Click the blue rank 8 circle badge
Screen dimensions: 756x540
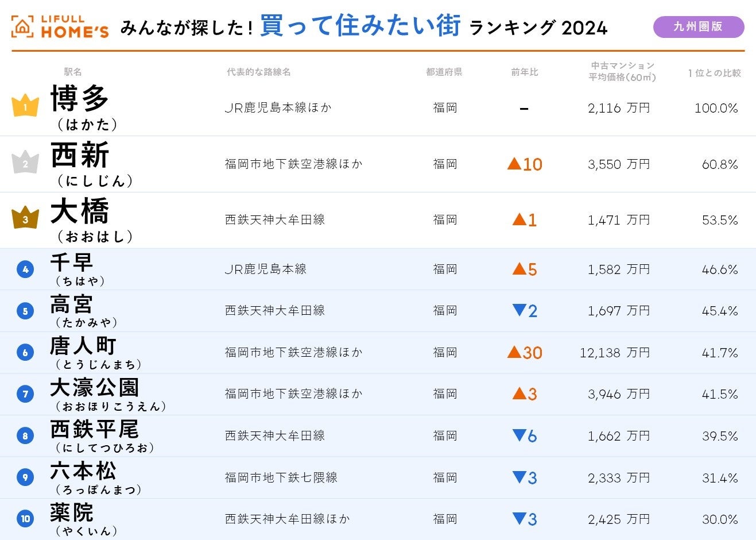coord(25,435)
